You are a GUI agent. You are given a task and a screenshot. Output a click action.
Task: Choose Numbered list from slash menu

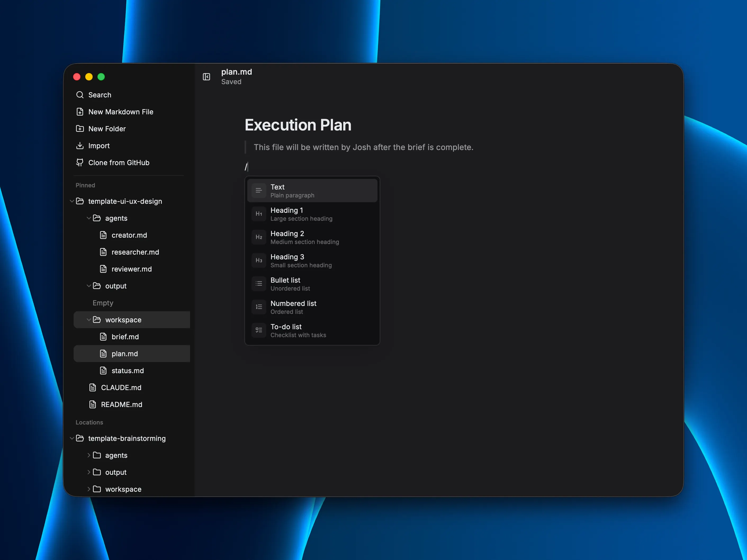click(312, 307)
